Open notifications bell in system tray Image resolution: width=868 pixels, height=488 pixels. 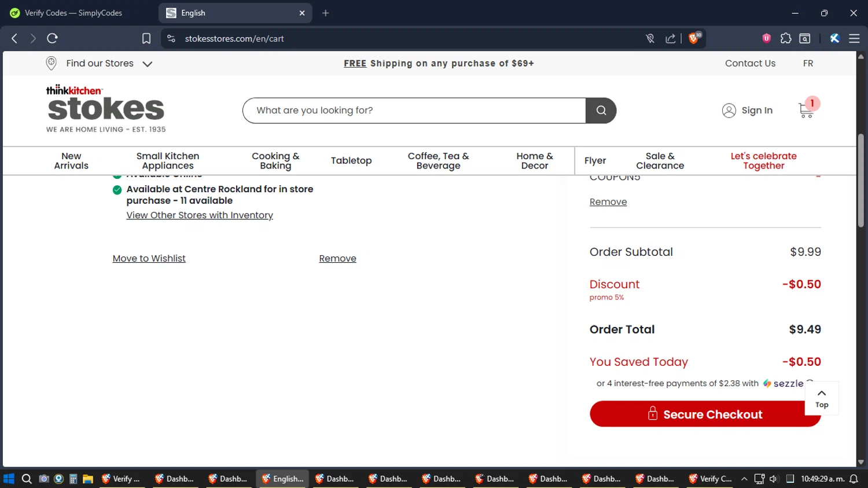pyautogui.click(x=854, y=479)
